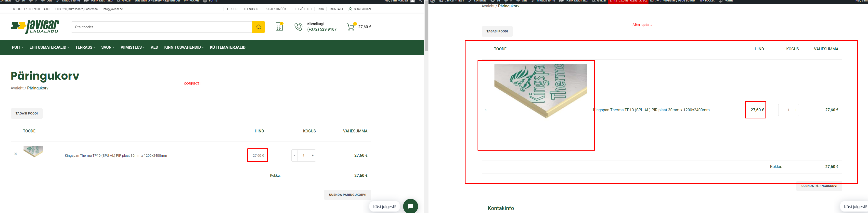Click UUENDA PÄRINGUKORVI in left page
The height and width of the screenshot is (213, 868).
click(x=347, y=195)
